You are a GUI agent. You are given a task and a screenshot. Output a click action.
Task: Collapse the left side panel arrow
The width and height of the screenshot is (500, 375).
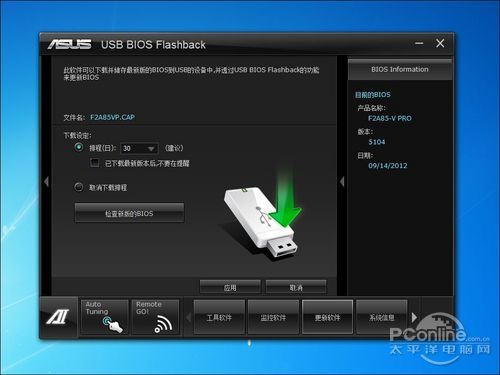coord(46,182)
